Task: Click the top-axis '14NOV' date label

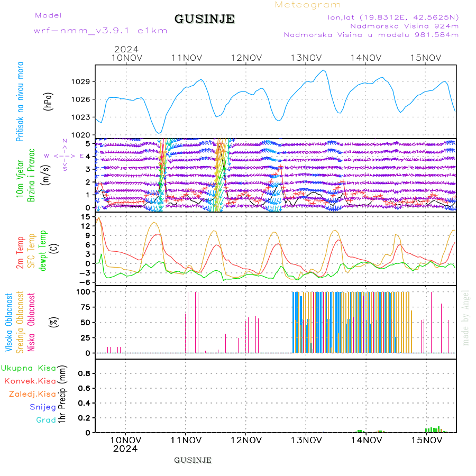Action: tap(366, 58)
